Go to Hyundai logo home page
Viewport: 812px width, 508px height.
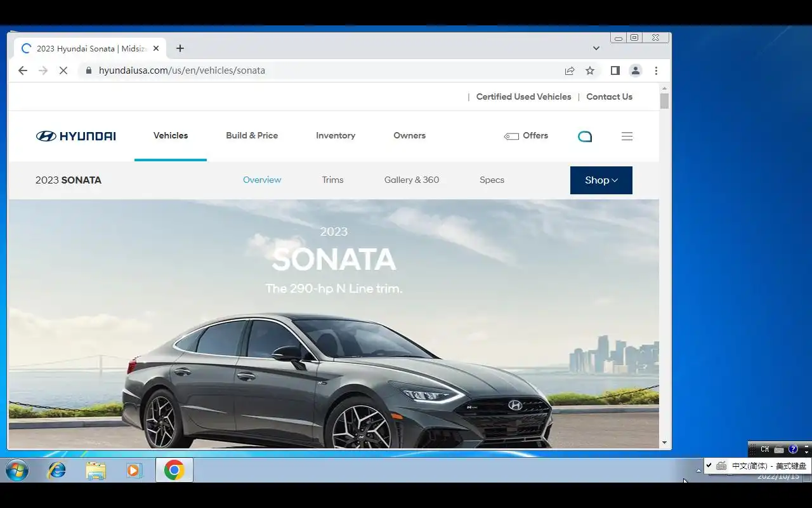(x=75, y=136)
